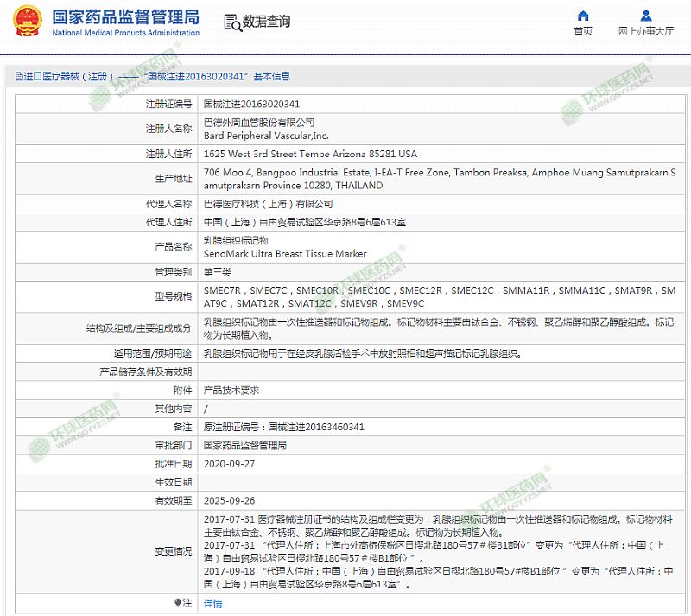Click the SenoMark Ultra Breast Tissue Marker text

click(285, 254)
